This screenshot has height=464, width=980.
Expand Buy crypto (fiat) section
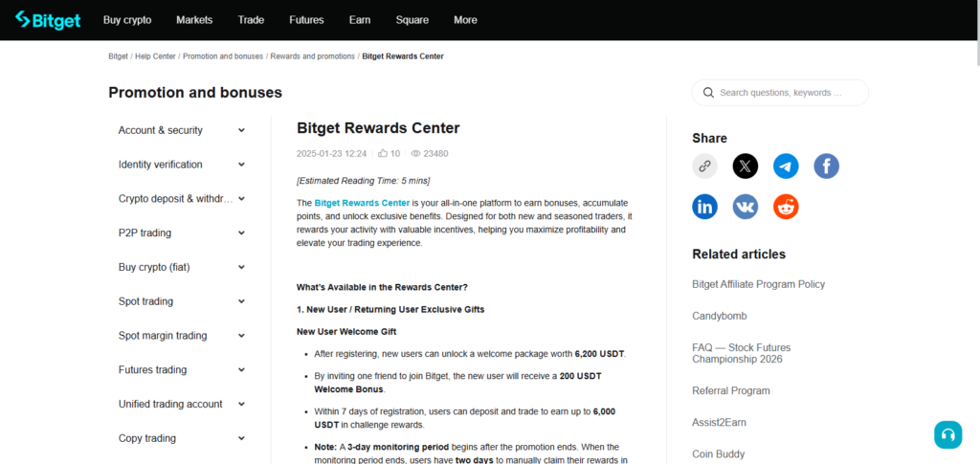coord(242,267)
